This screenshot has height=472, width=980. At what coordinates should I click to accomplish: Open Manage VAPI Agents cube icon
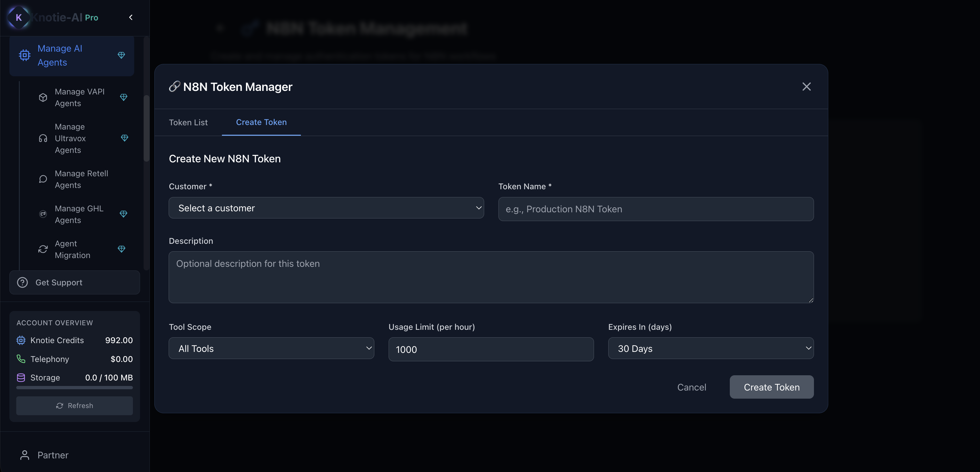(43, 98)
